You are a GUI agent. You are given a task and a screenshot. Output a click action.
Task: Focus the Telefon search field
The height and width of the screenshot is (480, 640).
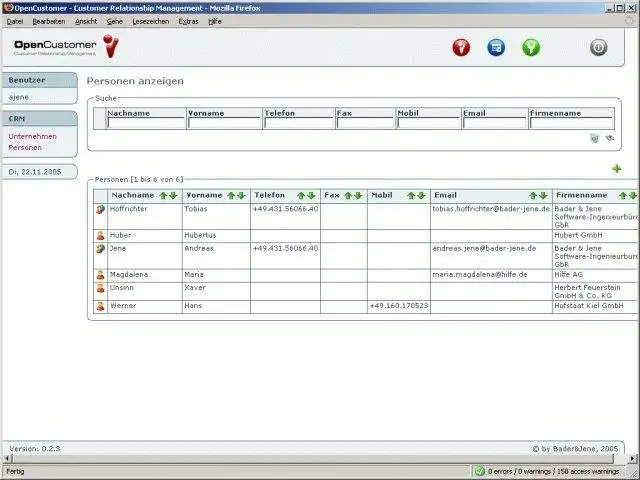coord(298,123)
